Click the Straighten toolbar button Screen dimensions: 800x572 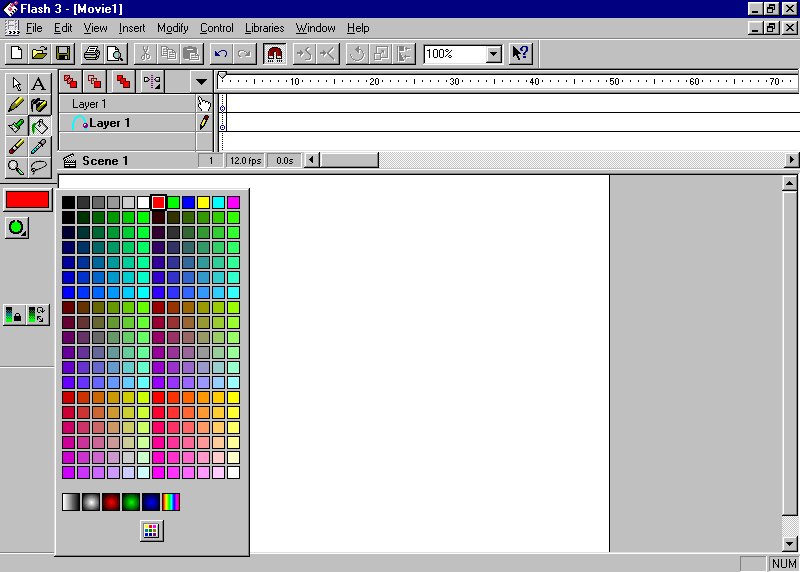tap(328, 54)
